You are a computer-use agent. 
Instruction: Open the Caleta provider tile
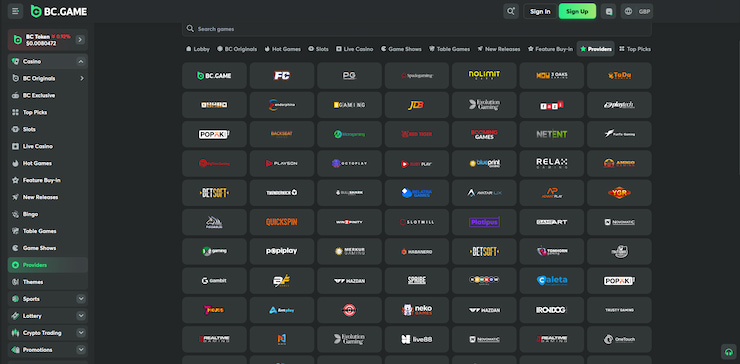coord(552,280)
